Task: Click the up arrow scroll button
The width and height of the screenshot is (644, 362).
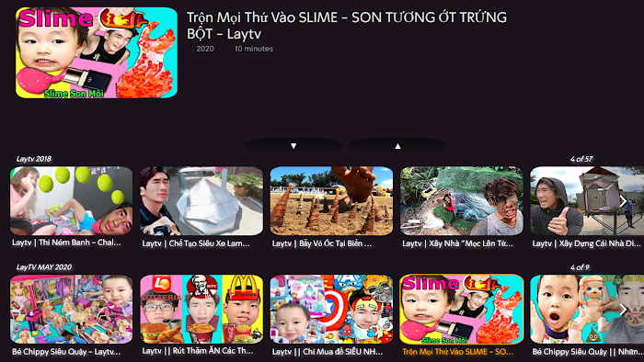Action: (x=397, y=146)
